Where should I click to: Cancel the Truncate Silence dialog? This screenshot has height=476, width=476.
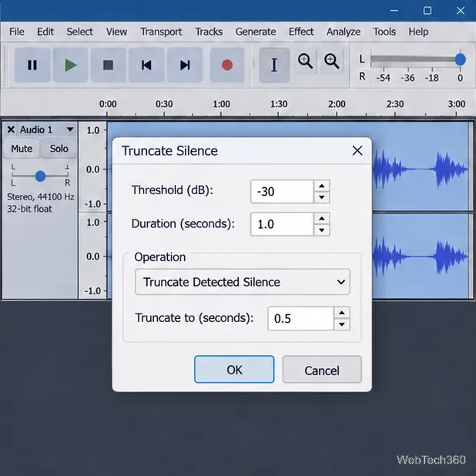click(x=322, y=370)
